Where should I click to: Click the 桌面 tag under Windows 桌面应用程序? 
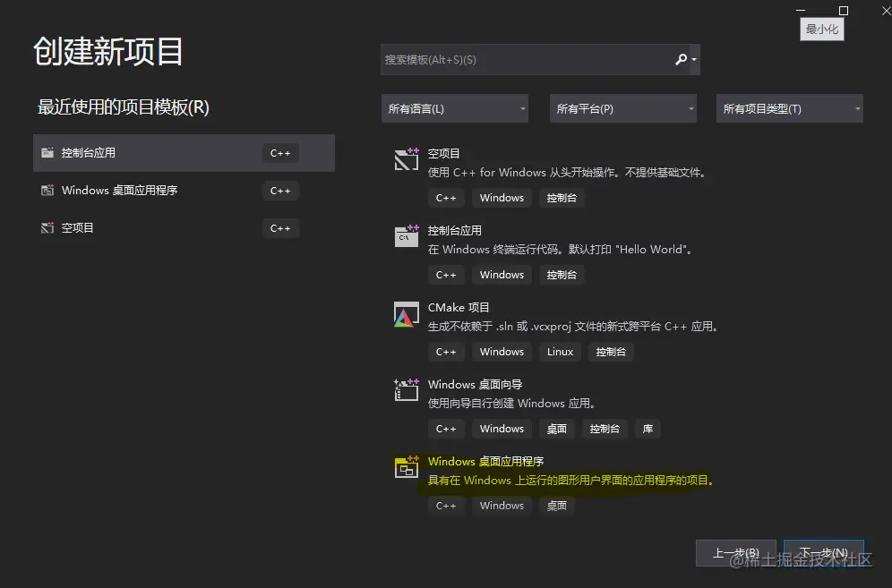click(557, 506)
